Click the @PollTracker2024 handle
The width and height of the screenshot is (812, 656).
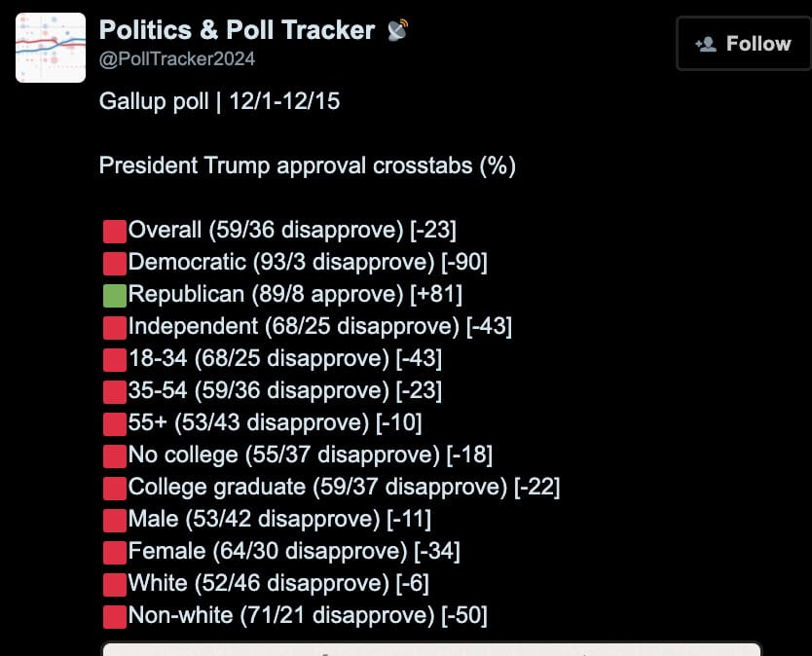click(177, 58)
